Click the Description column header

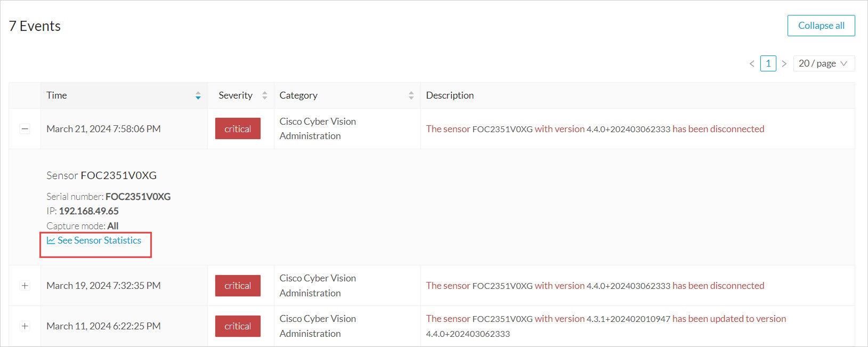coord(450,95)
